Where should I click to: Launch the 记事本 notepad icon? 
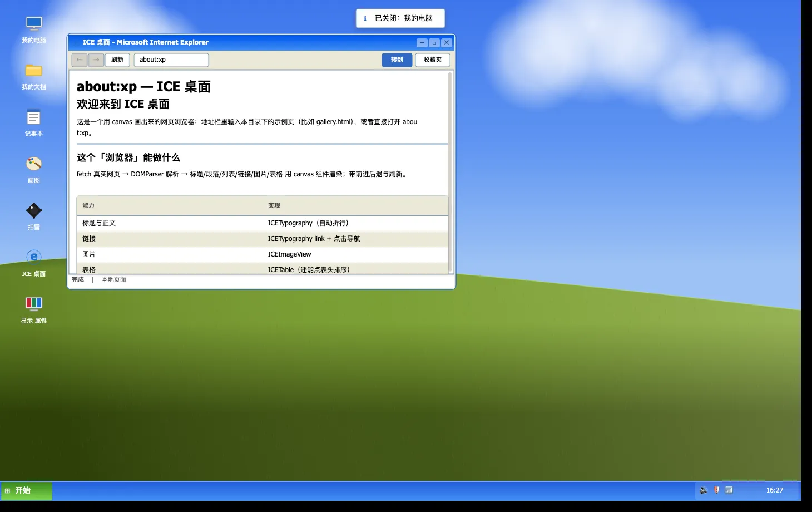coord(34,122)
